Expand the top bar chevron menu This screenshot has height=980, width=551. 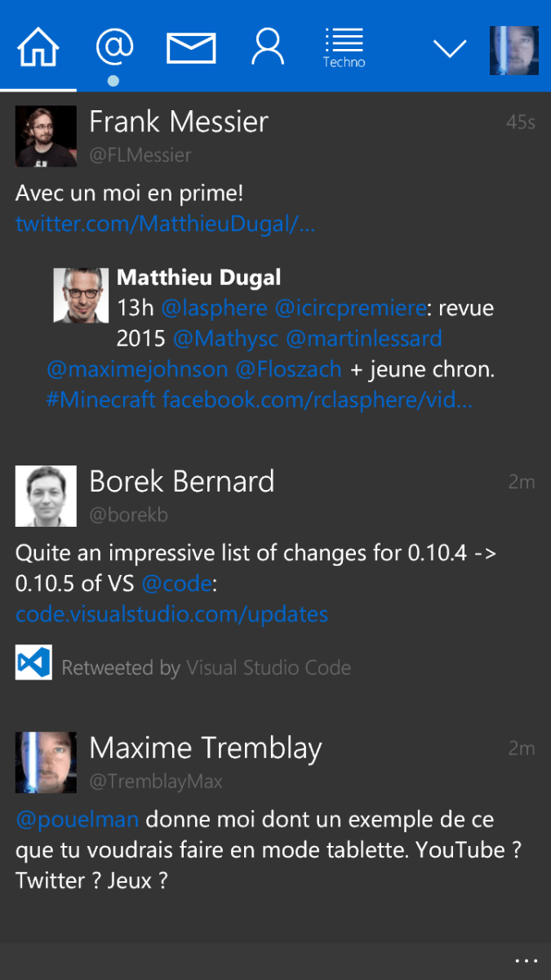[449, 49]
